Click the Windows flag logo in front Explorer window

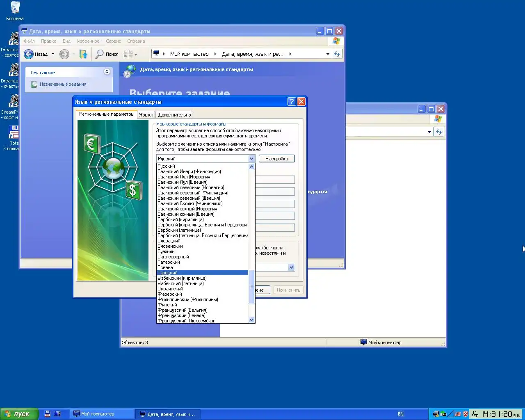coord(336,41)
